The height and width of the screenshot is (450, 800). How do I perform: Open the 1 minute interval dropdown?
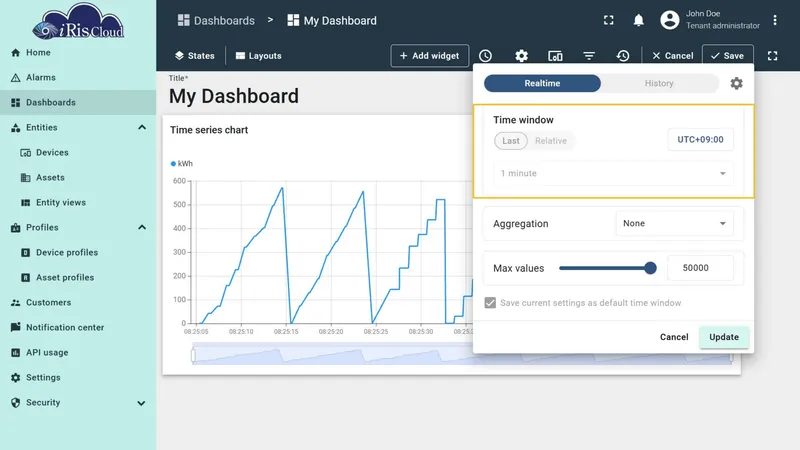coord(613,173)
